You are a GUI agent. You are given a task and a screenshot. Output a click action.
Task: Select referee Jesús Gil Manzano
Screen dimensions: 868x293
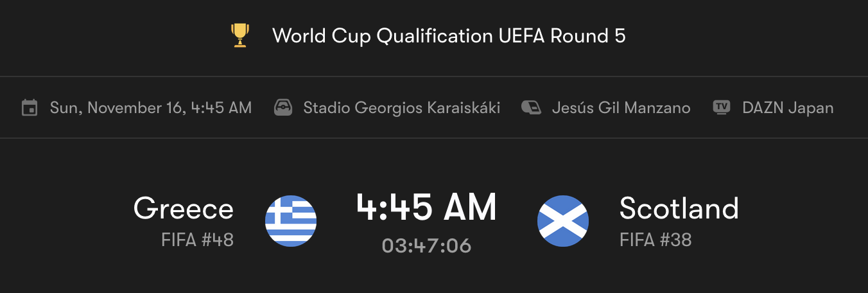(621, 108)
